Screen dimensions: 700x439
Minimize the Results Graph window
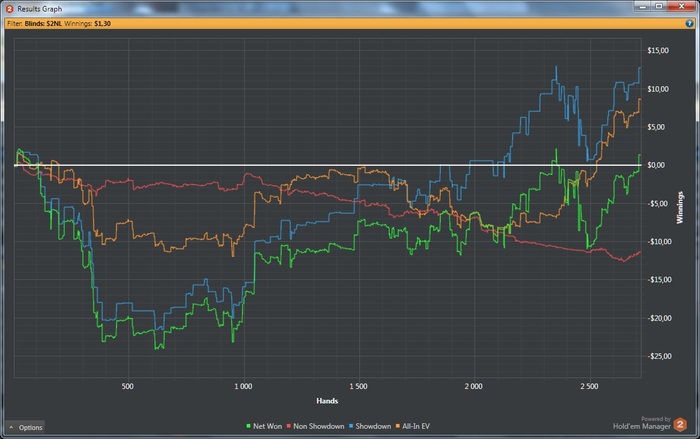coord(642,6)
